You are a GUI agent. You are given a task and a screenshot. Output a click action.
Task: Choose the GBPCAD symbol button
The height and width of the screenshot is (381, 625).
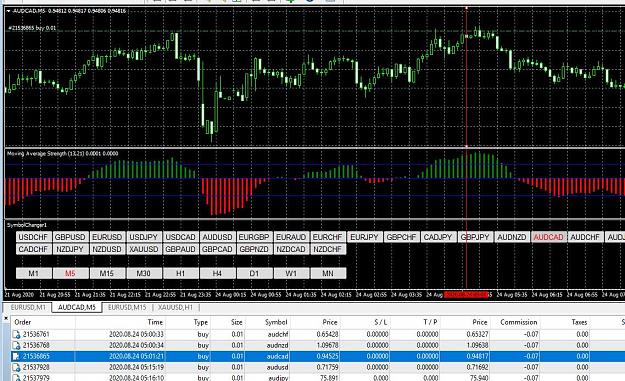(217, 249)
